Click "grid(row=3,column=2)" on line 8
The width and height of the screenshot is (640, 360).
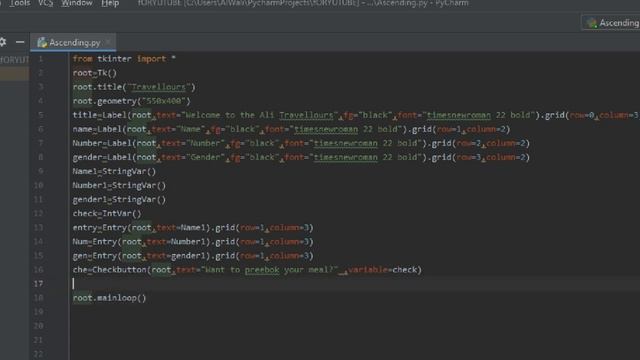481,158
